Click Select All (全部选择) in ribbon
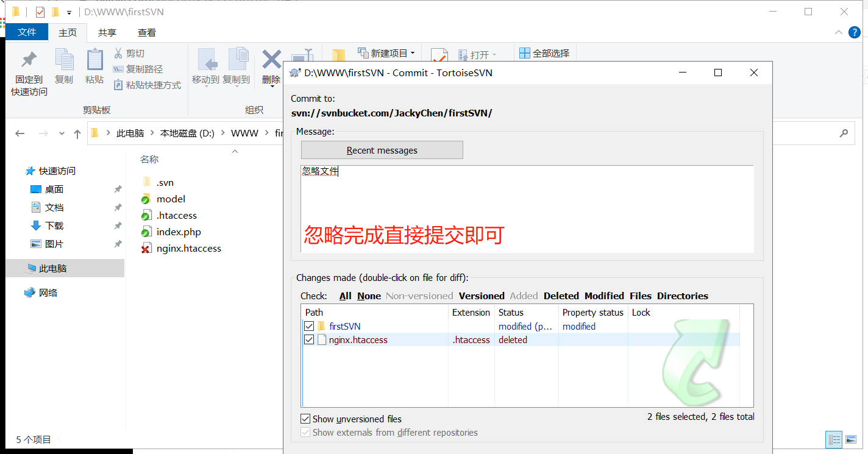Viewport: 868px width, 454px height. click(544, 54)
